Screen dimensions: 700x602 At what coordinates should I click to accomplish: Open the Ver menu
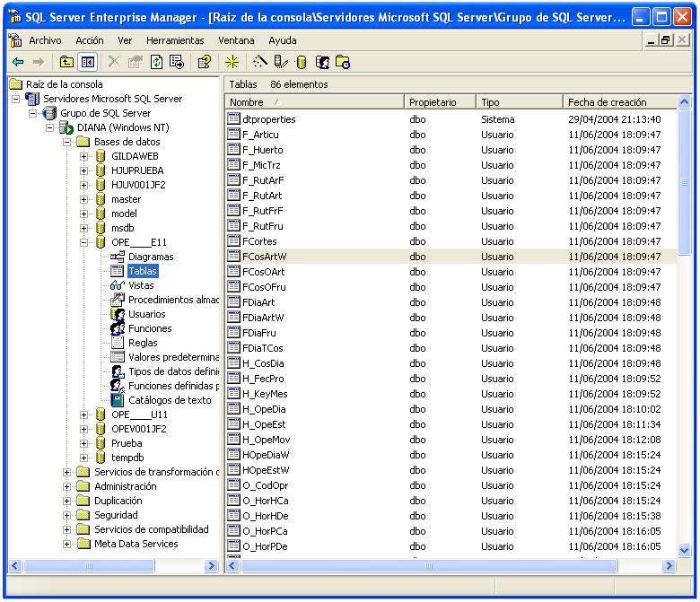(125, 40)
